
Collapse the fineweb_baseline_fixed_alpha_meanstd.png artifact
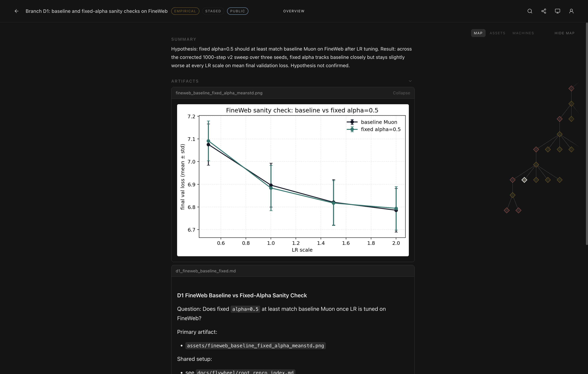click(x=401, y=93)
